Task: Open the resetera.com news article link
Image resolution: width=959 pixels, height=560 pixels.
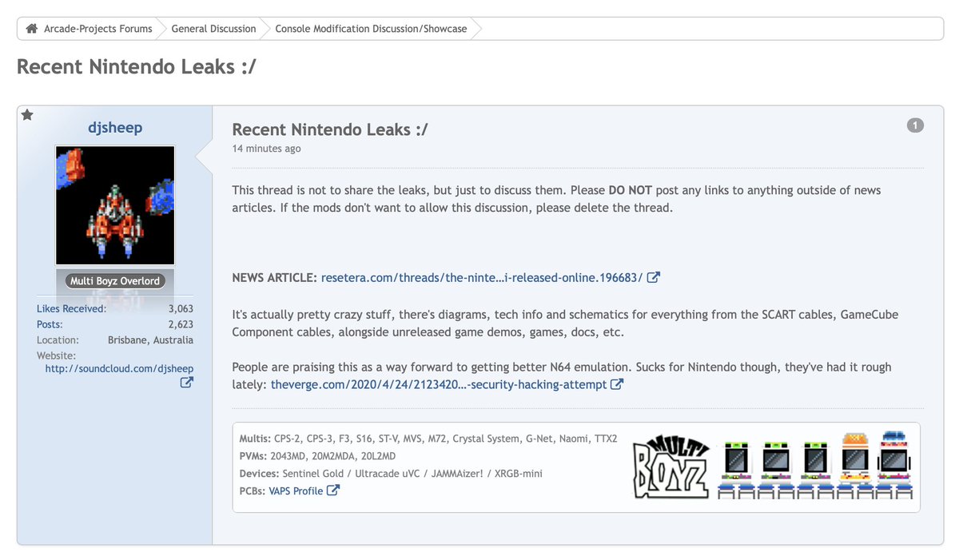Action: pos(482,278)
